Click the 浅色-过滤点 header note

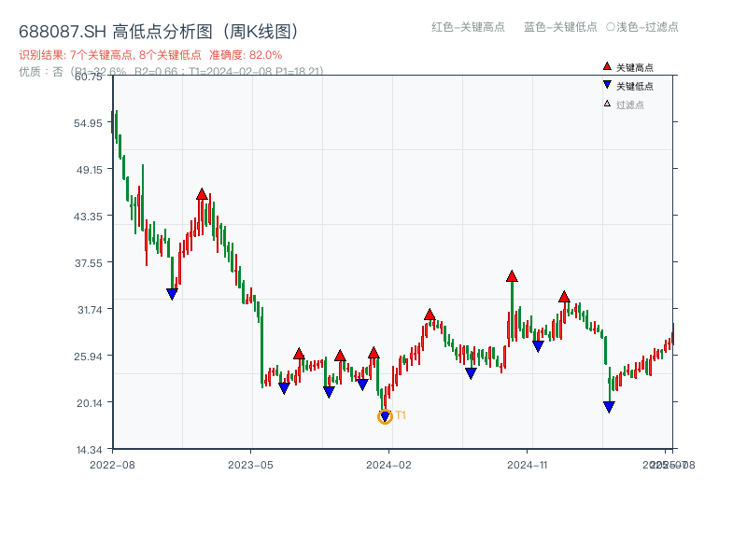pyautogui.click(x=642, y=27)
